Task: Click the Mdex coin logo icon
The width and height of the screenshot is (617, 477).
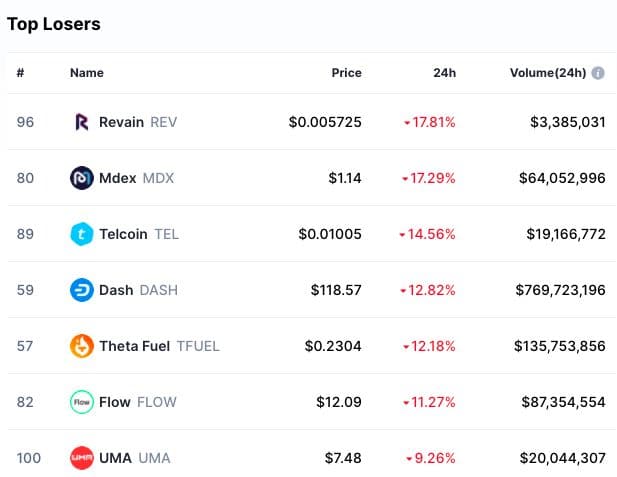Action: click(82, 178)
